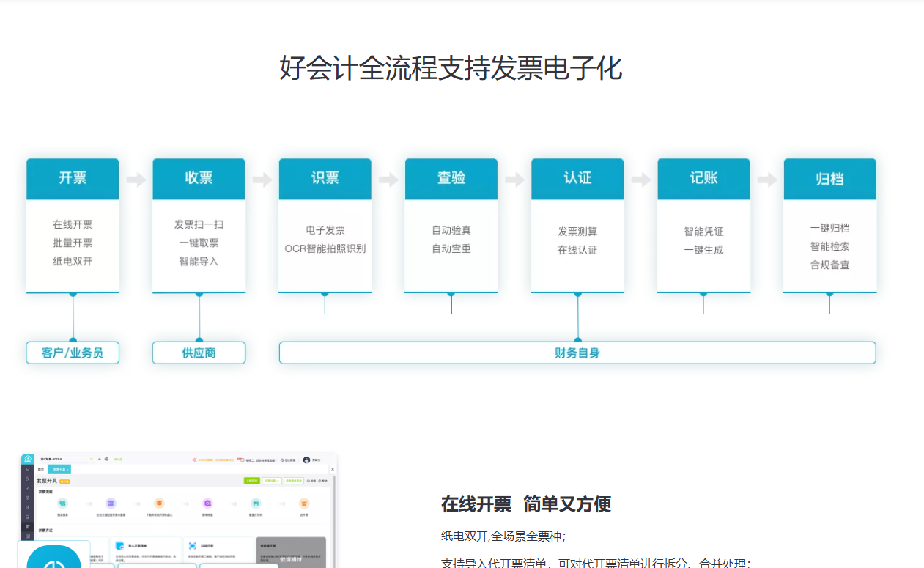Viewport: 924px width, 568px height.
Task: Select the 智能凭证 text line
Action: (703, 232)
